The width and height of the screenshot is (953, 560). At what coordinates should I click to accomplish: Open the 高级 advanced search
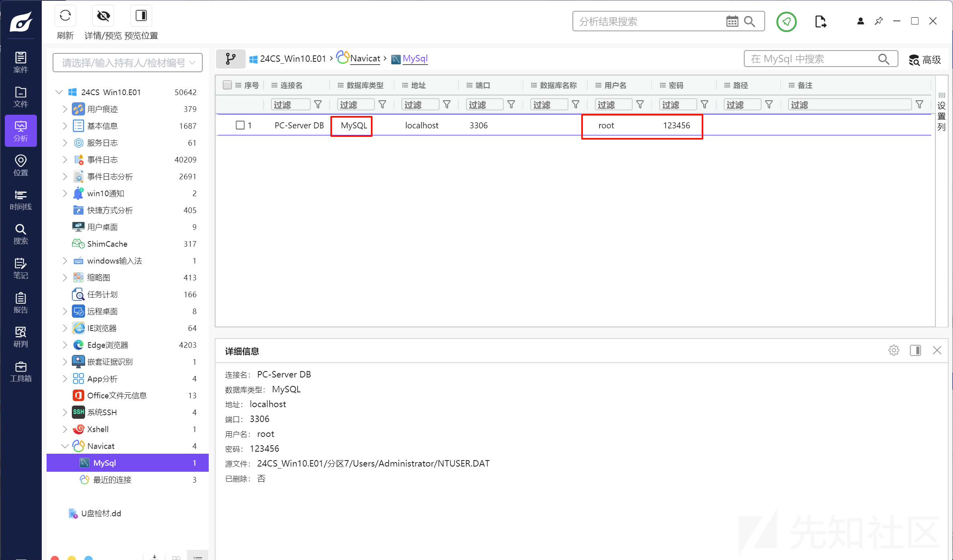click(925, 60)
